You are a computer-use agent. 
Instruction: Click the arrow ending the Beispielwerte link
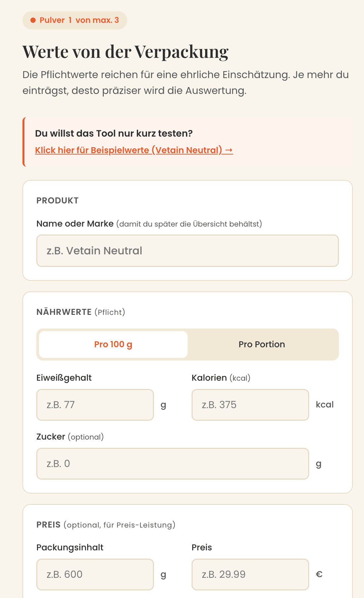pyautogui.click(x=229, y=150)
